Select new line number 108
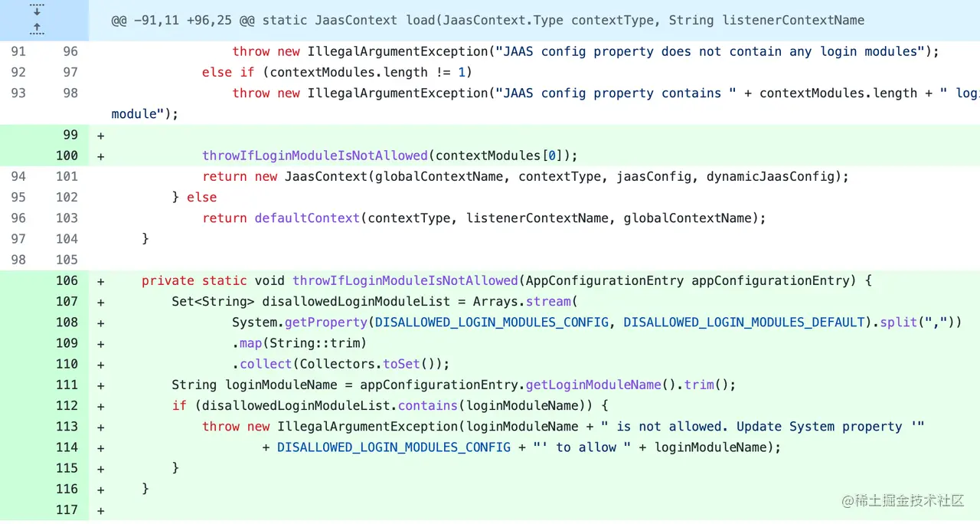This screenshot has height=524, width=980. coord(67,322)
